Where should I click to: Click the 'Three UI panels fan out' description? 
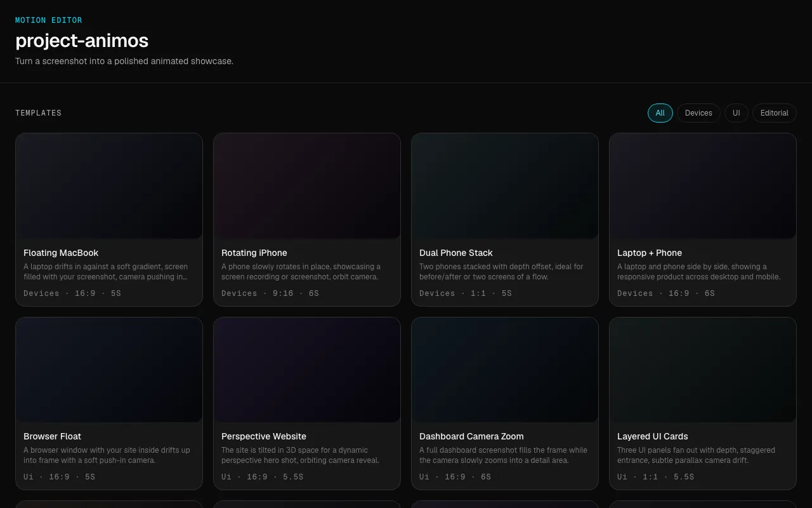click(696, 455)
